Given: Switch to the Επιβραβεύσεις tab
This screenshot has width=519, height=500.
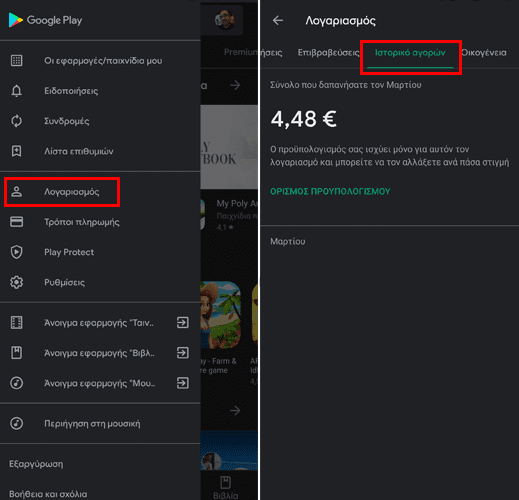Looking at the screenshot, I should (328, 53).
